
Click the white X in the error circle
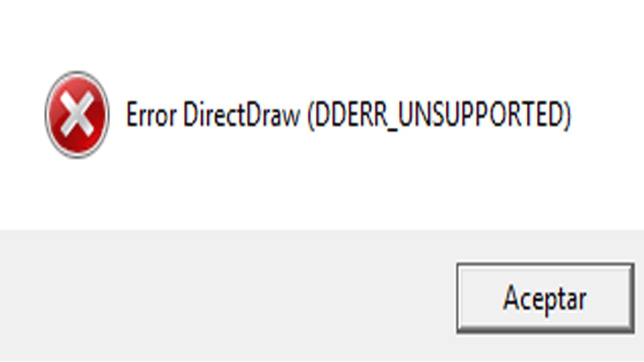tap(77, 115)
